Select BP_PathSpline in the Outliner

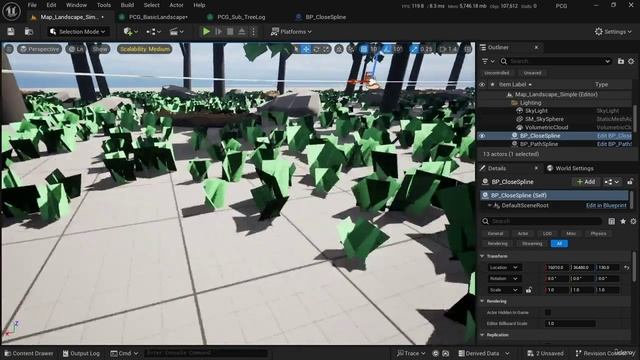[539, 144]
